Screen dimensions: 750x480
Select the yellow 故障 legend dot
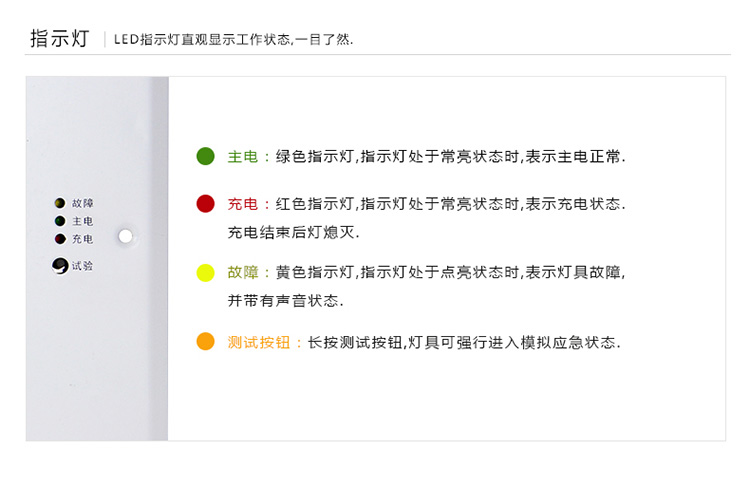click(206, 272)
